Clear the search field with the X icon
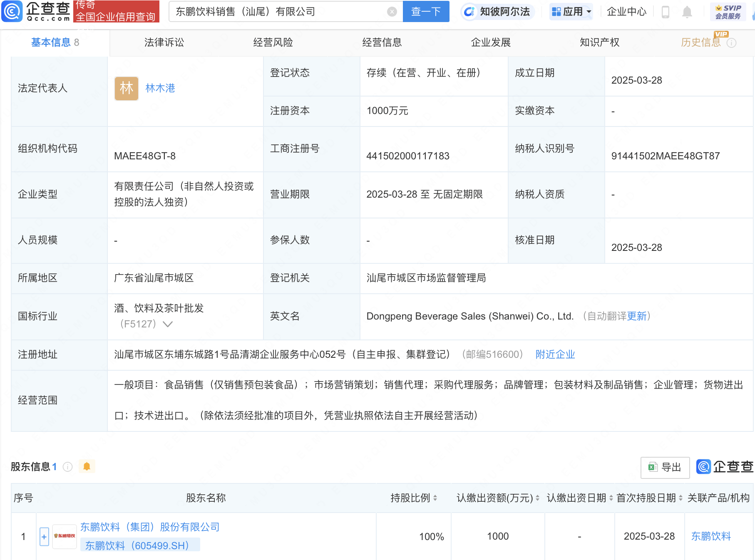Viewport: 755px width, 560px height. coord(392,12)
